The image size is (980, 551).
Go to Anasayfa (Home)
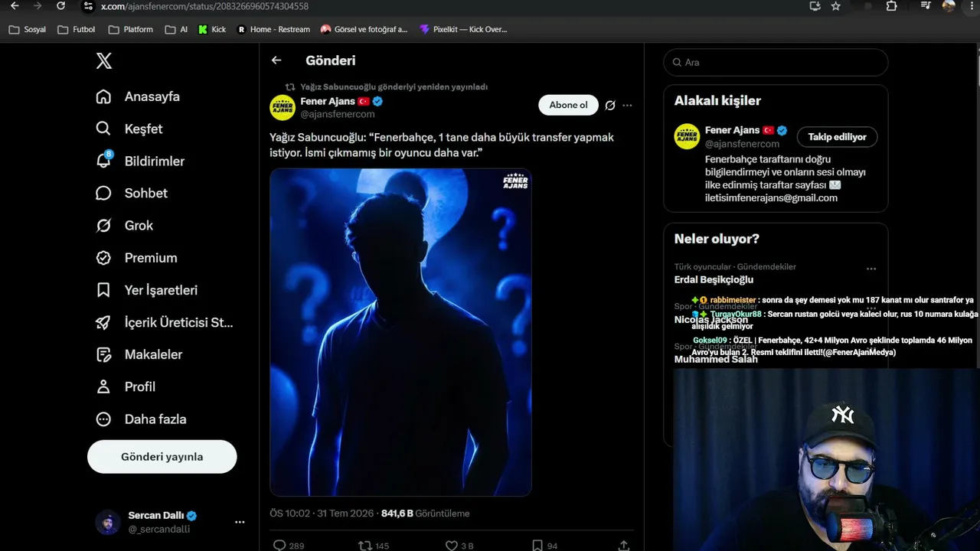(x=138, y=96)
